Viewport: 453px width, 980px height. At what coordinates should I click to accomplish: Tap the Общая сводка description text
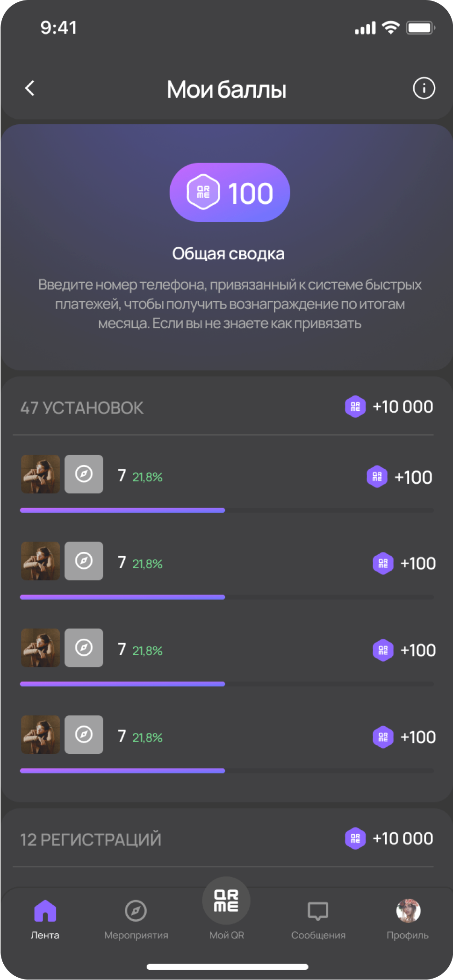pos(230,304)
